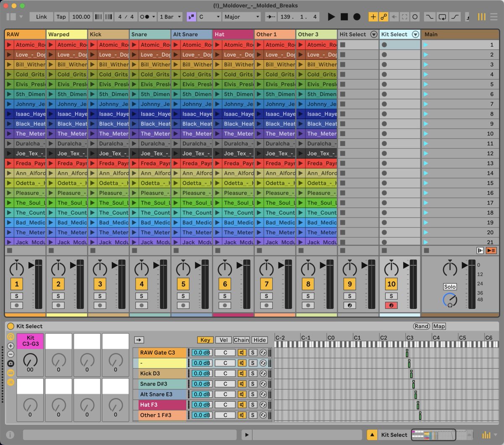Click the Follow playback arrow icon
504x445 pixels.
(271, 17)
